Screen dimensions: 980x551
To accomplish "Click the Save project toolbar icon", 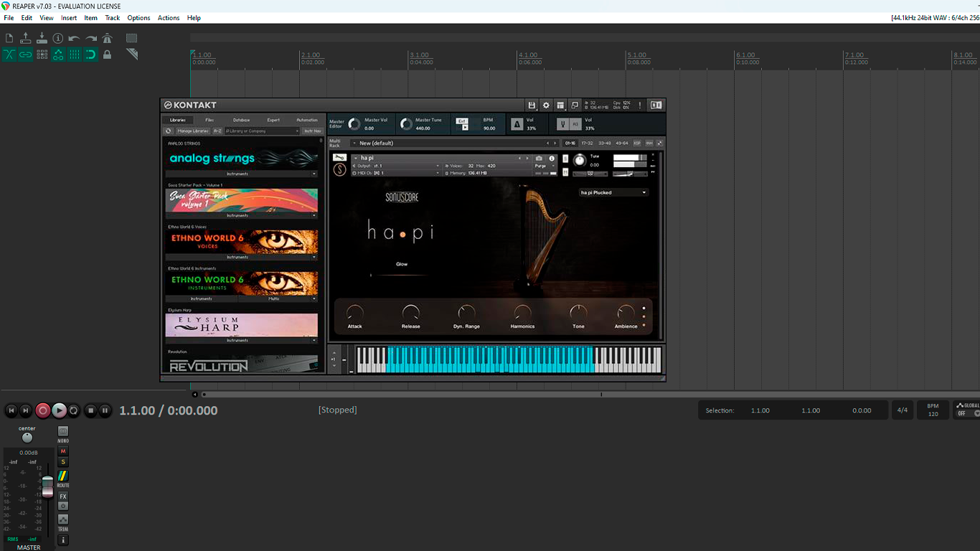I will pos(42,38).
